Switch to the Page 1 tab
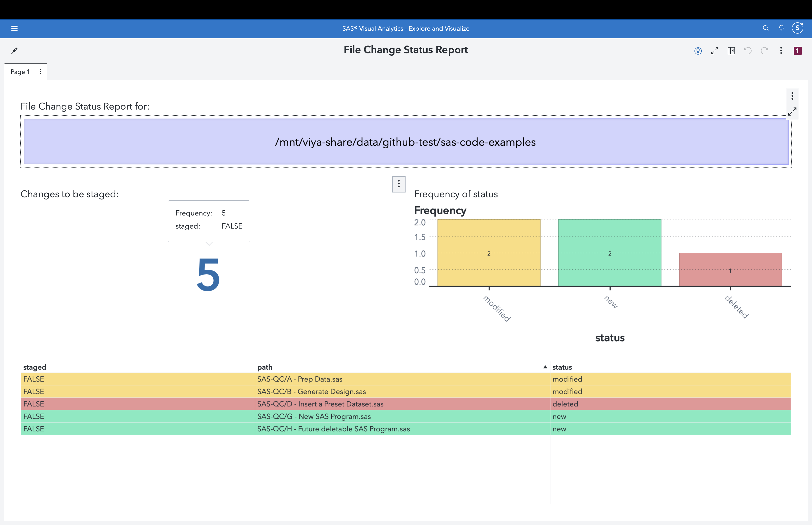Viewport: 812px width, 527px height. [x=20, y=72]
